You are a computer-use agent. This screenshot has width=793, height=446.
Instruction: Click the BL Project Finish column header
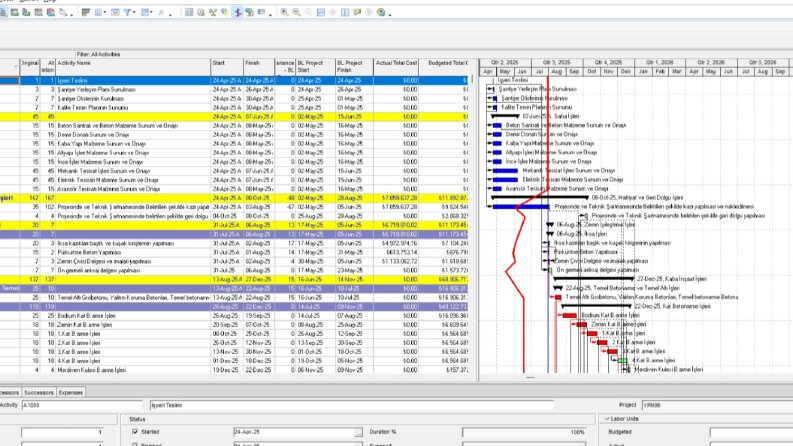point(354,67)
